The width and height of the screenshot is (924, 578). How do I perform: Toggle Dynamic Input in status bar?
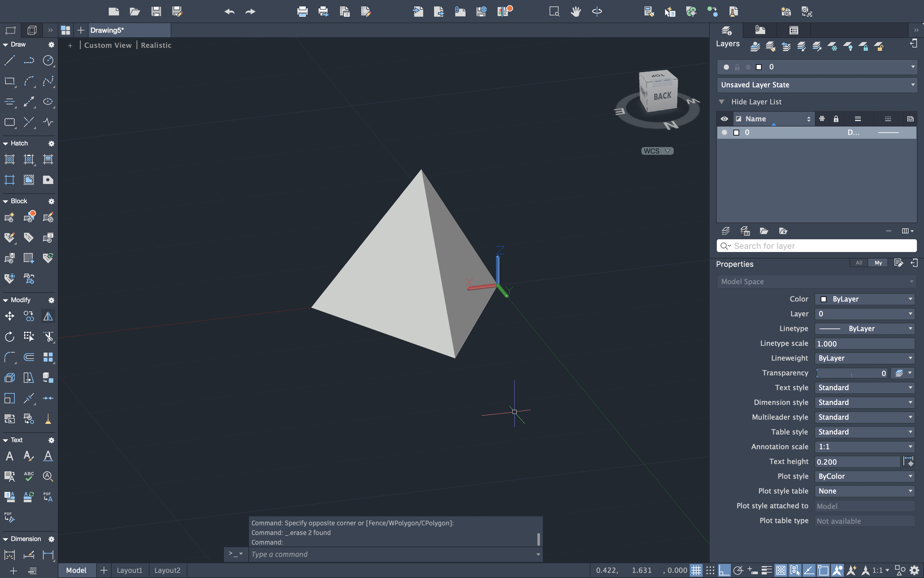pos(753,570)
